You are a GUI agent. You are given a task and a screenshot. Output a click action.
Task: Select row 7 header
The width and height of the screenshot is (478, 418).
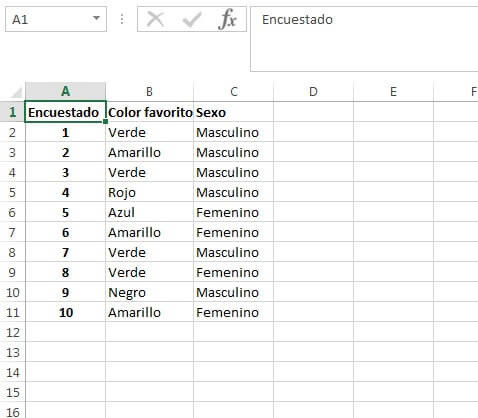(x=13, y=232)
